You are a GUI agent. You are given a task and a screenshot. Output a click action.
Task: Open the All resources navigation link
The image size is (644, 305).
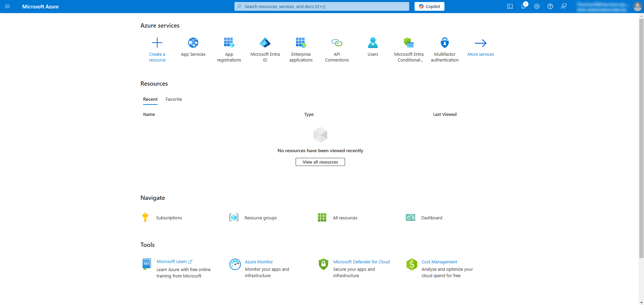[x=345, y=218]
